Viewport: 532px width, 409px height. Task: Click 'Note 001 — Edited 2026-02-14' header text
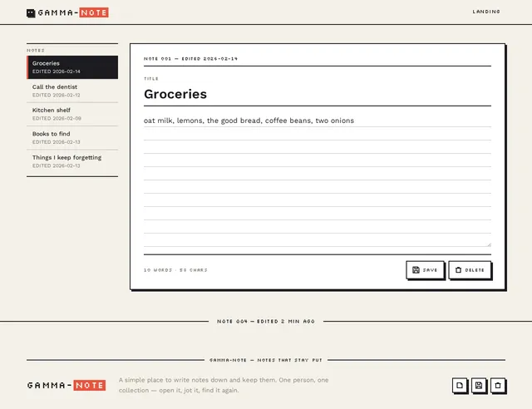pyautogui.click(x=190, y=59)
